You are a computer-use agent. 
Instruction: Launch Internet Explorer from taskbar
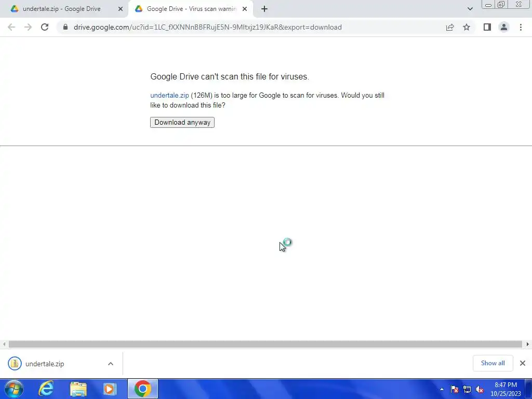point(46,389)
